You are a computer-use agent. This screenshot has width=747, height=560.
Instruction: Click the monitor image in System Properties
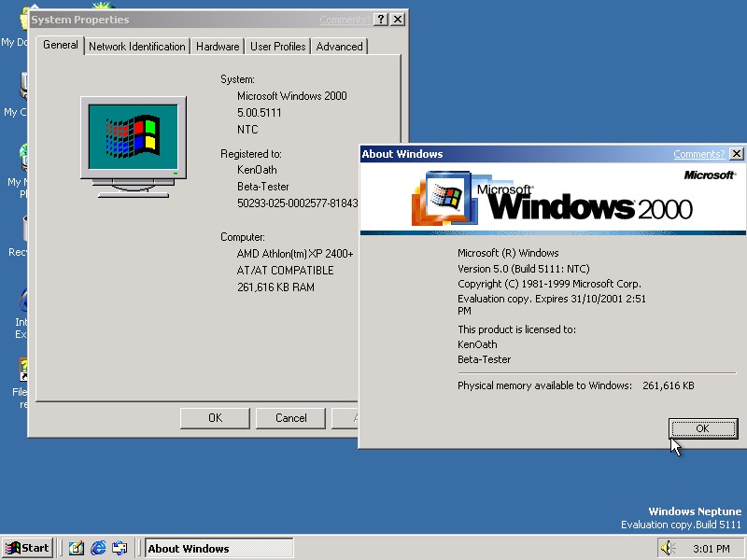pos(134,147)
